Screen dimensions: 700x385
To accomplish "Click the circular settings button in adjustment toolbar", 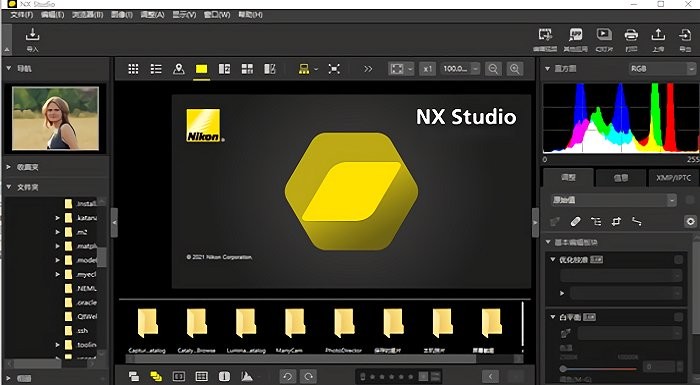I will pyautogui.click(x=690, y=221).
